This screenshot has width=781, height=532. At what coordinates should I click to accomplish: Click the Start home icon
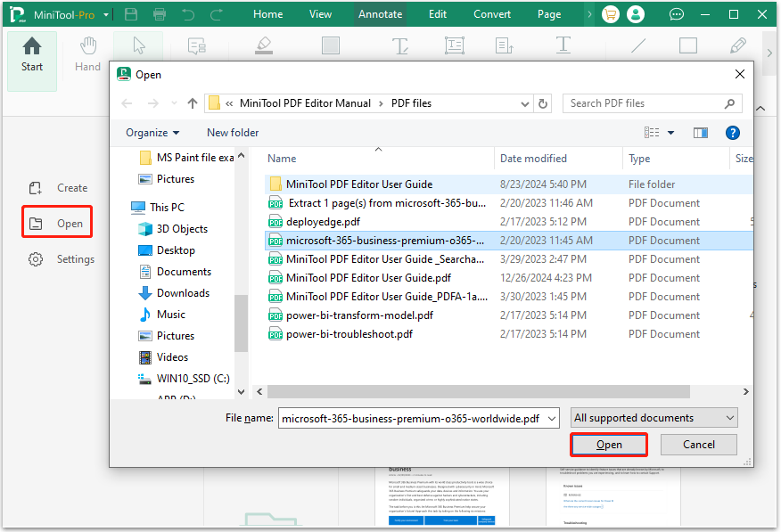(32, 46)
